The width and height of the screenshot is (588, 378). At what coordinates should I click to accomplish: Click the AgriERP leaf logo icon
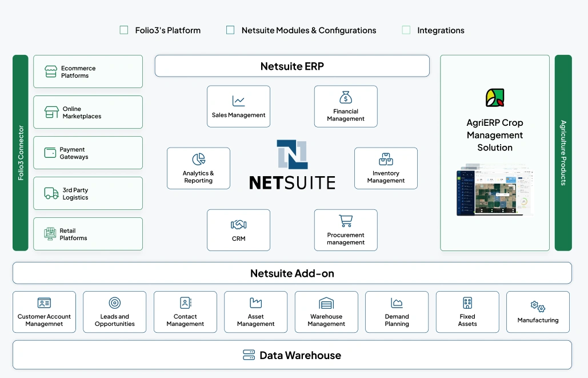click(x=494, y=98)
